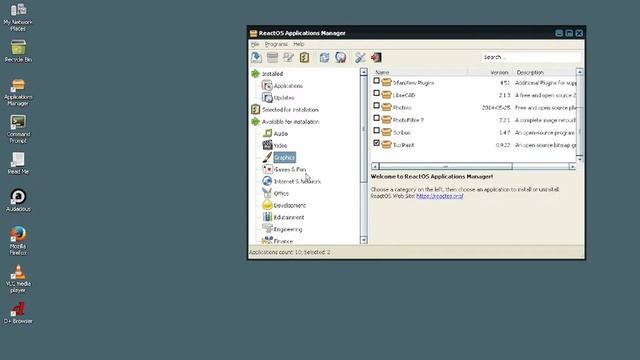Click the Photivo version 2014-05-25 cell
The height and width of the screenshot is (360, 640).
496,108
